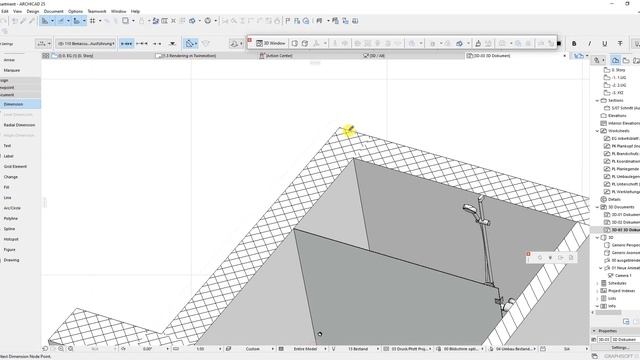This screenshot has height=360, width=640.
Task: Open the Help menu
Action: (135, 11)
